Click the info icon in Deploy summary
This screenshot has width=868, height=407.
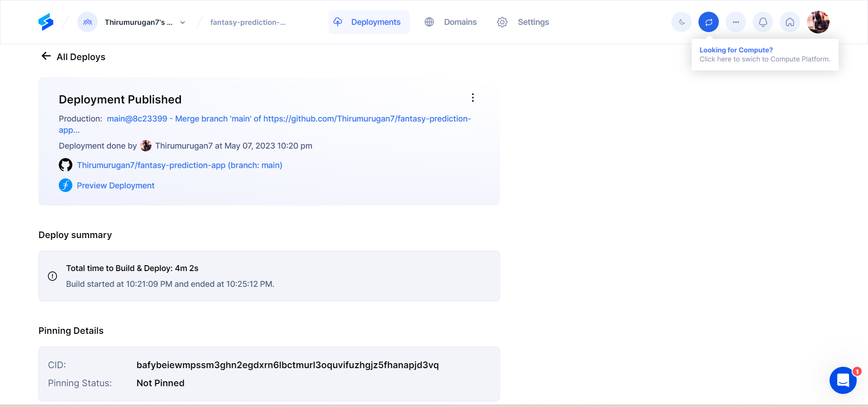coord(52,276)
